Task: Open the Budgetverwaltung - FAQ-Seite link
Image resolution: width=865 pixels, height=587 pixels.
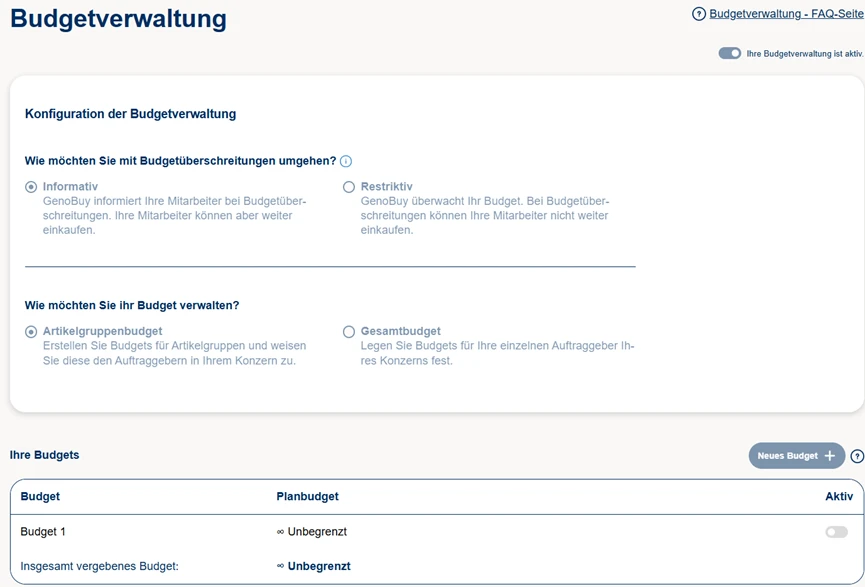Action: point(785,14)
